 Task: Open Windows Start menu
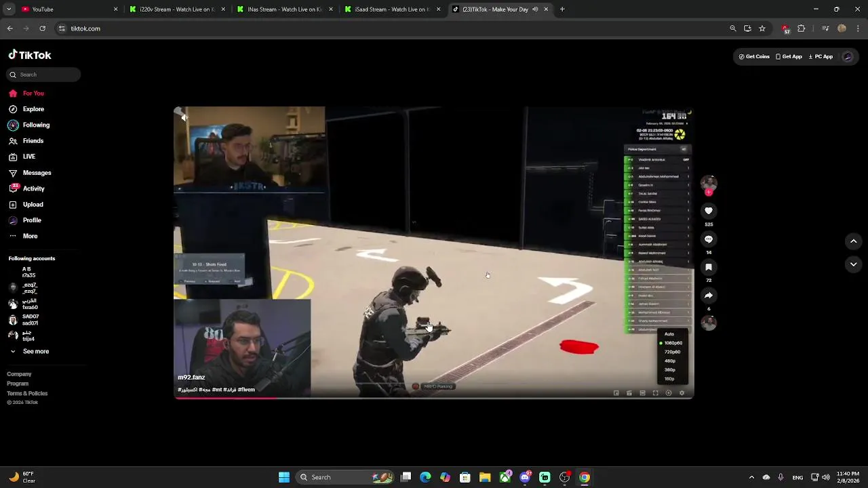pos(284,477)
